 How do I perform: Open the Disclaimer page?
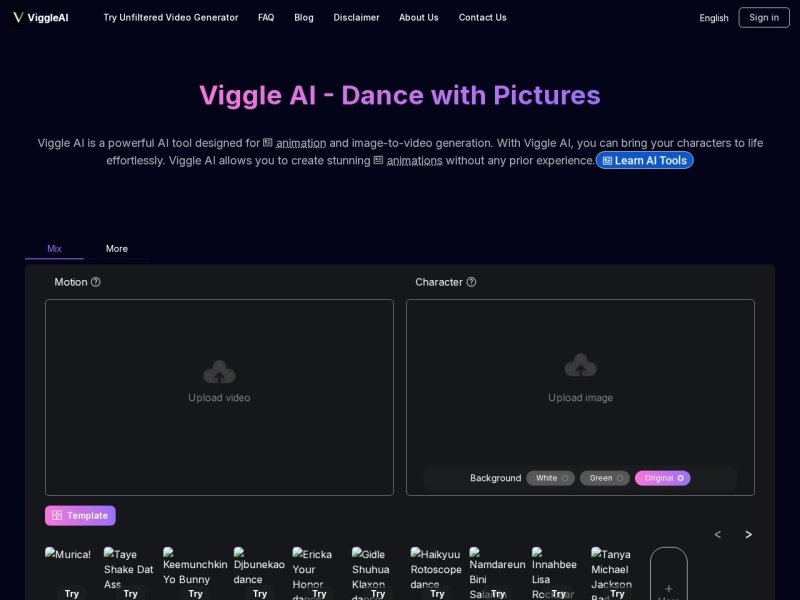pyautogui.click(x=357, y=17)
